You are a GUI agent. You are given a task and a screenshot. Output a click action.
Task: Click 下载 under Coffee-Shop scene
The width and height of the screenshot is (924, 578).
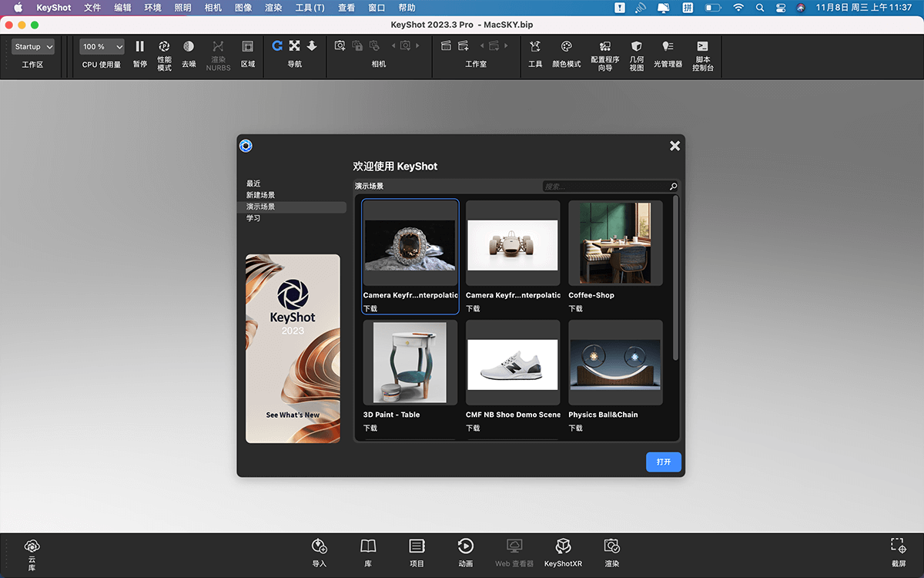(576, 308)
